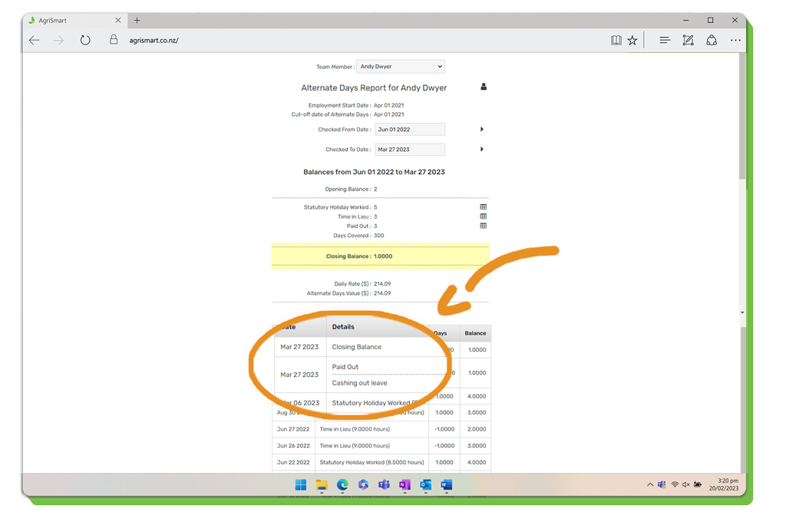The image size is (786, 532).
Task: Click the Paid Out table icon
Action: pos(483,226)
